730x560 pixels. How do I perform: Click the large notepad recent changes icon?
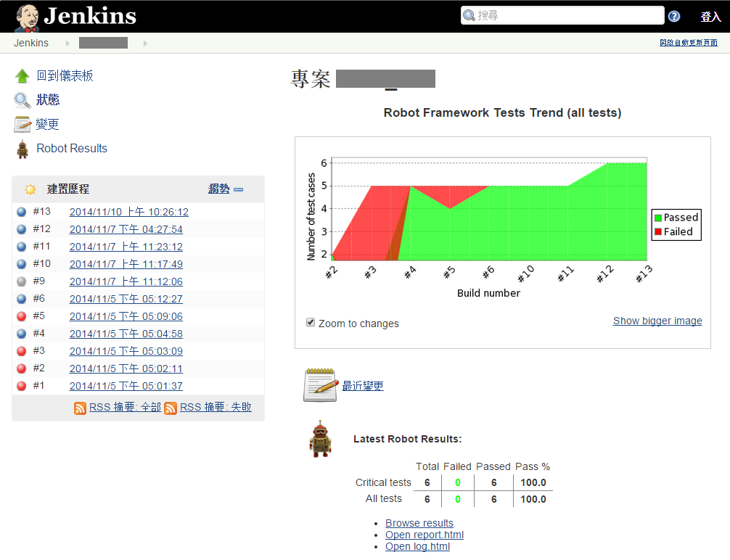click(320, 385)
